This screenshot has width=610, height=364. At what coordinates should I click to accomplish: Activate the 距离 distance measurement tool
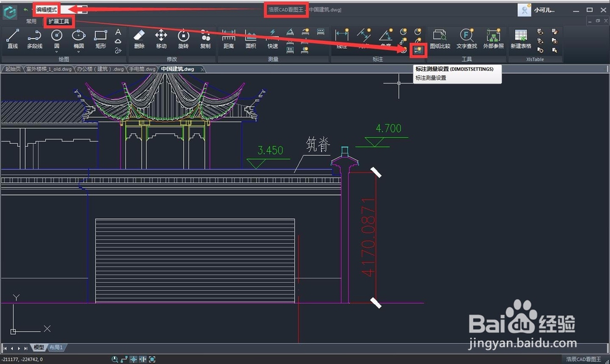[229, 38]
